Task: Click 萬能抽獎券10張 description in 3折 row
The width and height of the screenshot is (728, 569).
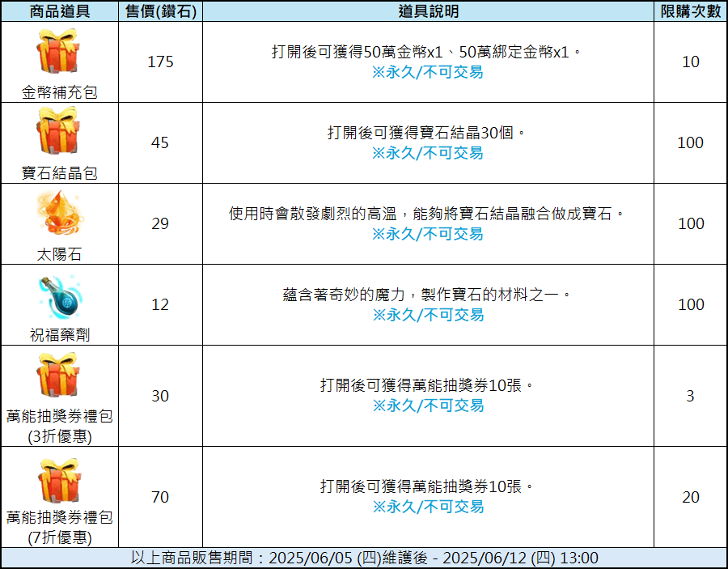Action: pos(426,385)
